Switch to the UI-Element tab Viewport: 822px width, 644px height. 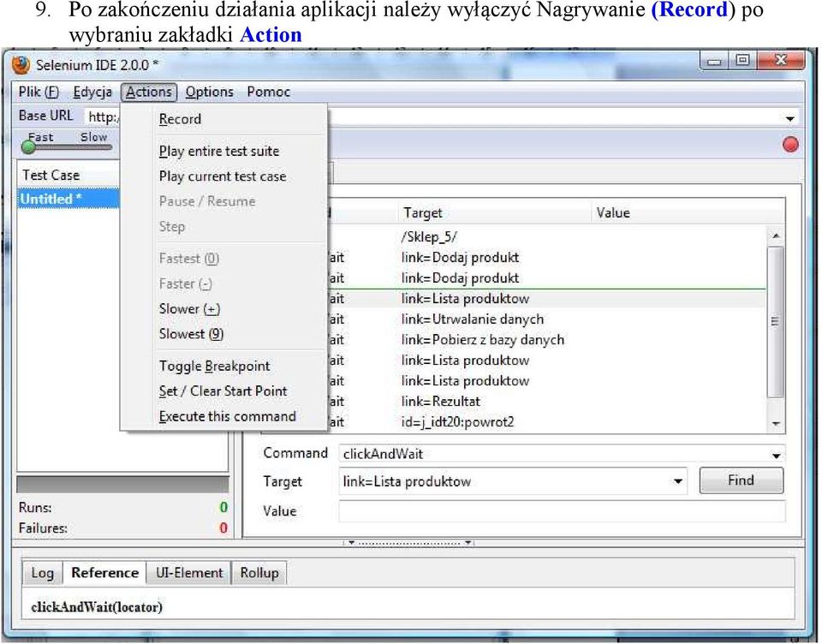click(x=189, y=573)
